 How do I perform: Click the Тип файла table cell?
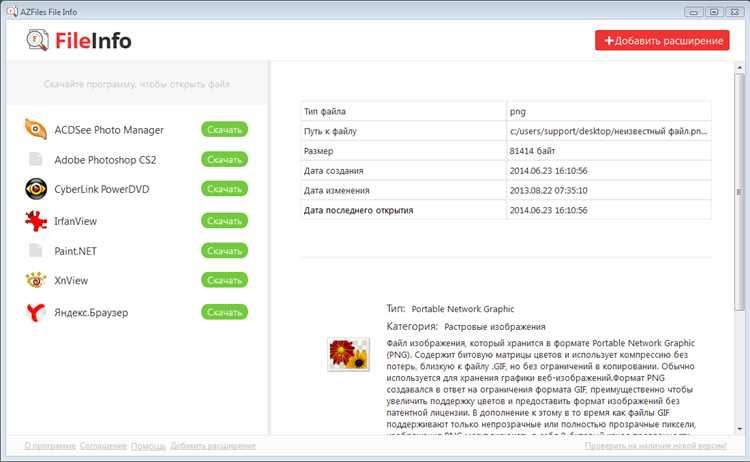403,111
